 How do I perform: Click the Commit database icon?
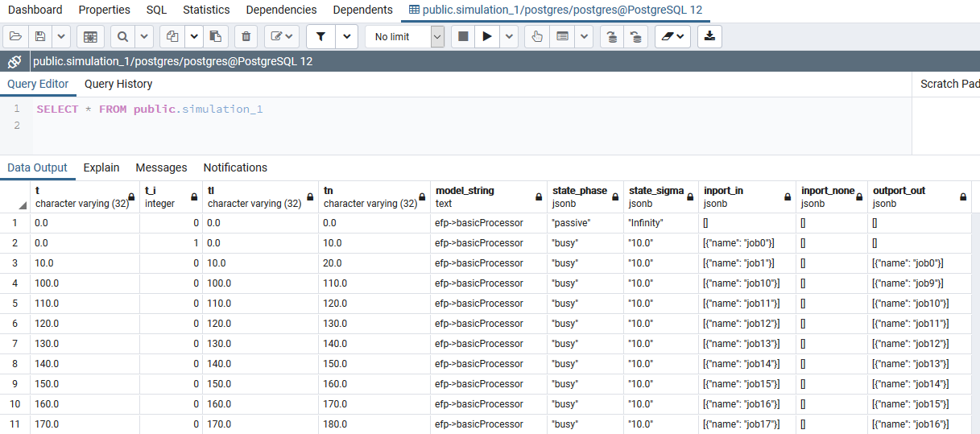click(x=612, y=36)
